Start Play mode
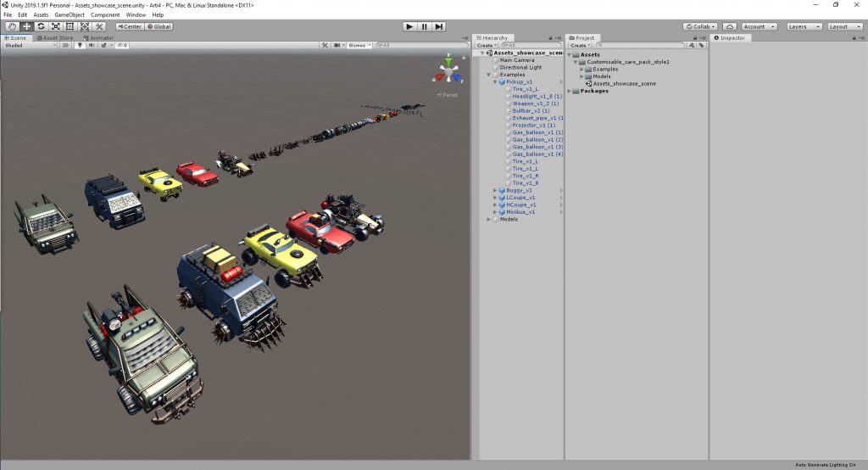This screenshot has height=470, width=868. (409, 26)
